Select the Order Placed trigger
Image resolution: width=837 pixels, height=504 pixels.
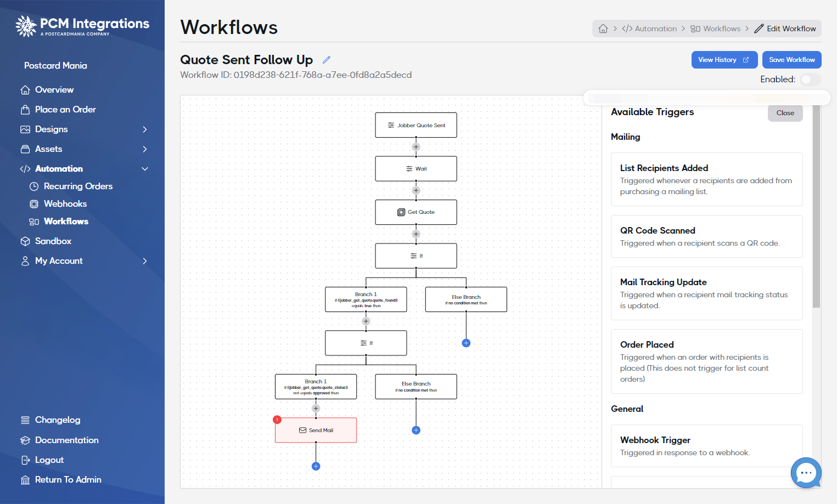point(707,361)
